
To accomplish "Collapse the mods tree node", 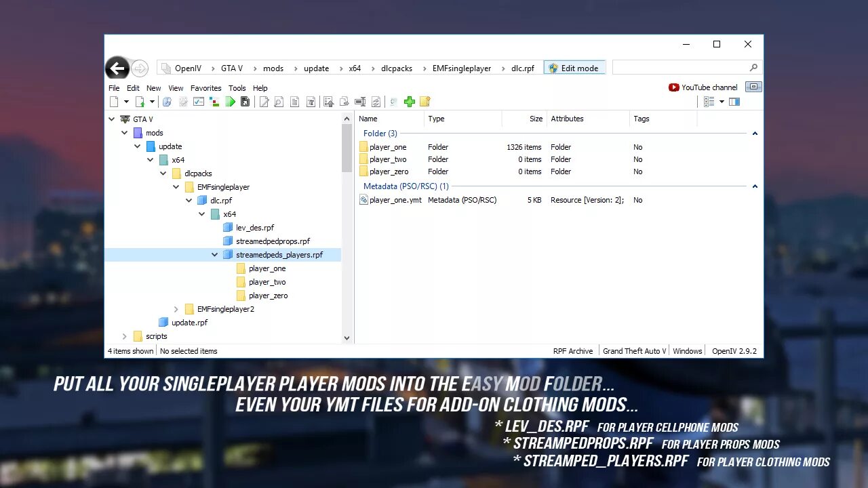I will pyautogui.click(x=125, y=133).
